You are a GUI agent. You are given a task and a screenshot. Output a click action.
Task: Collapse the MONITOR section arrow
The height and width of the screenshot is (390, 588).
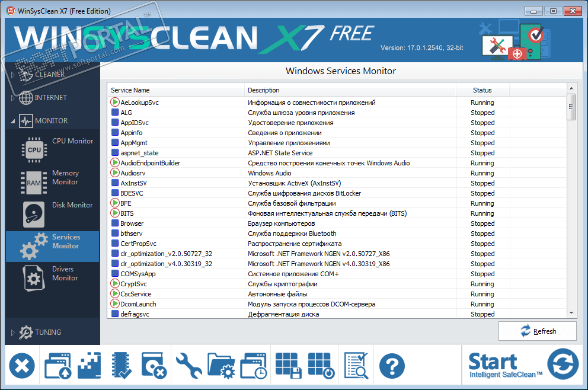pos(13,121)
